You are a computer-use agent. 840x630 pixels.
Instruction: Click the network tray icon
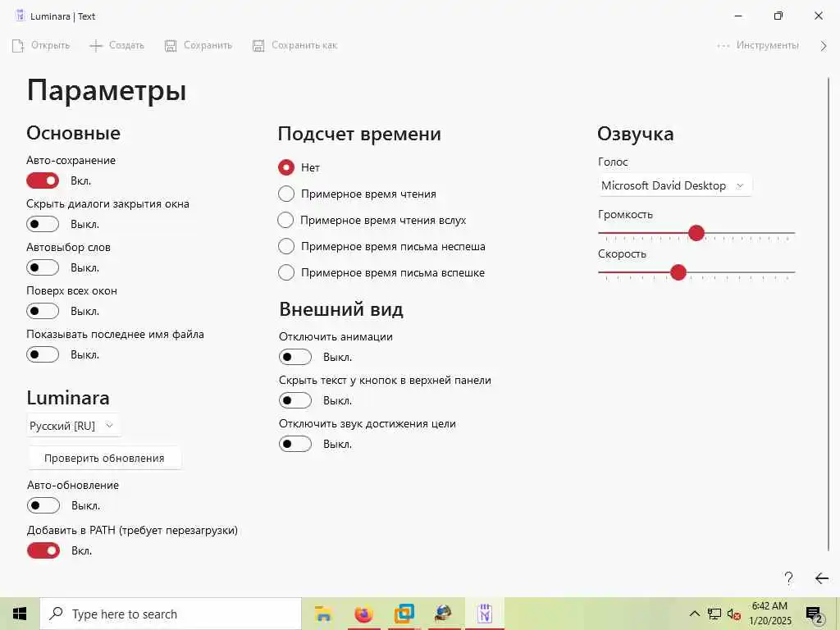click(714, 614)
